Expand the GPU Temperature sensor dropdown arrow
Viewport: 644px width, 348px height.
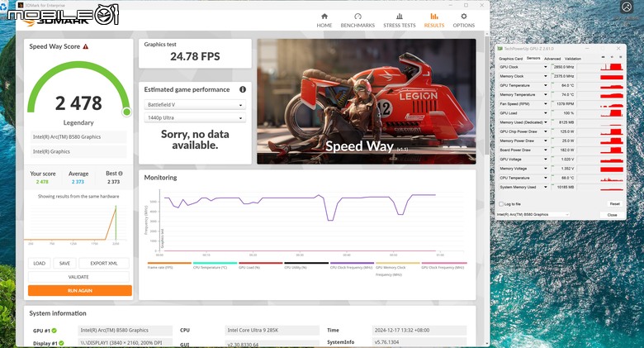coord(546,85)
